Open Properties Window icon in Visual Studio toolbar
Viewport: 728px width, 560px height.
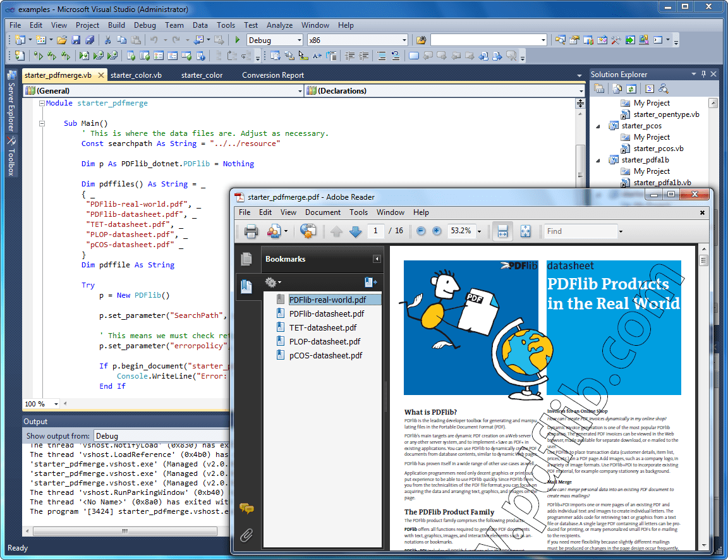point(574,40)
